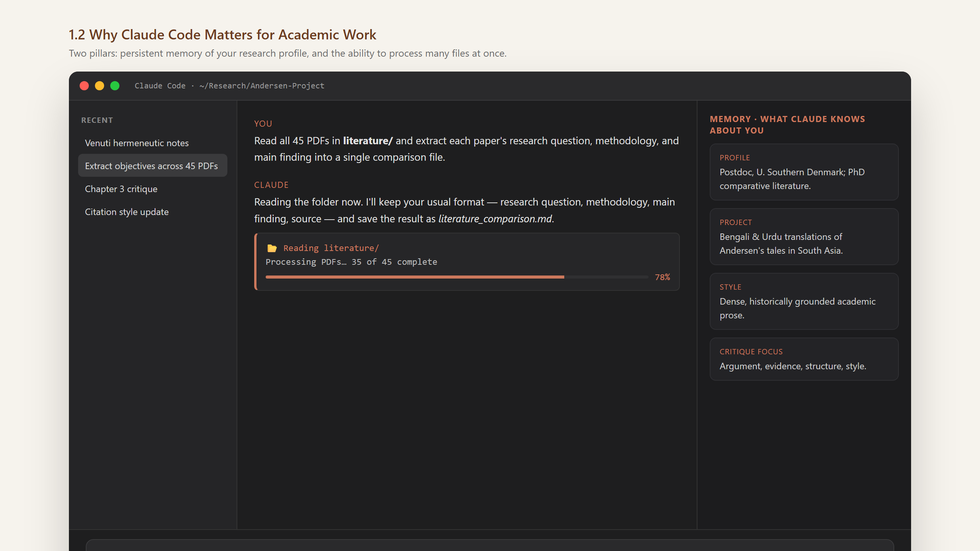Click the Memory panel heading
The image size is (980, 551).
point(787,125)
